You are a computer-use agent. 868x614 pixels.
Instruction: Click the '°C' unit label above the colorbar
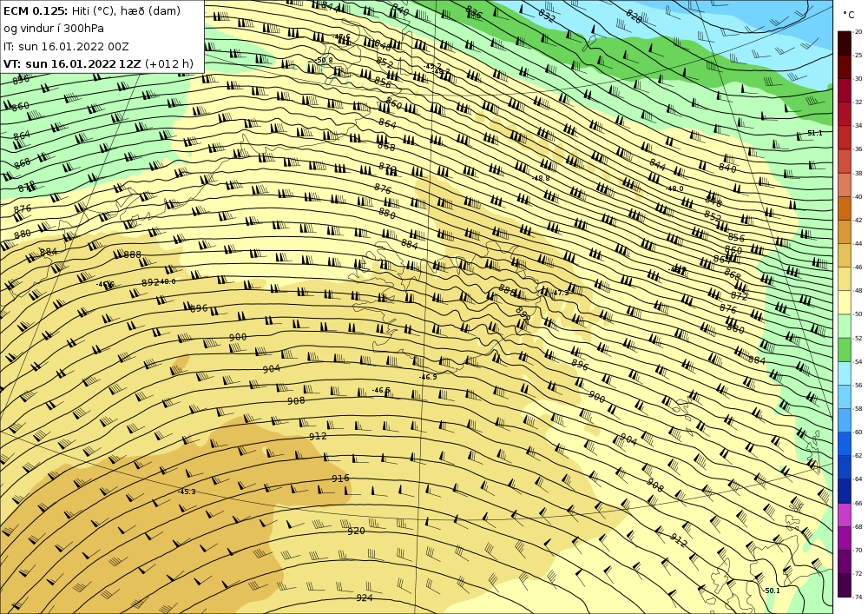tap(848, 15)
